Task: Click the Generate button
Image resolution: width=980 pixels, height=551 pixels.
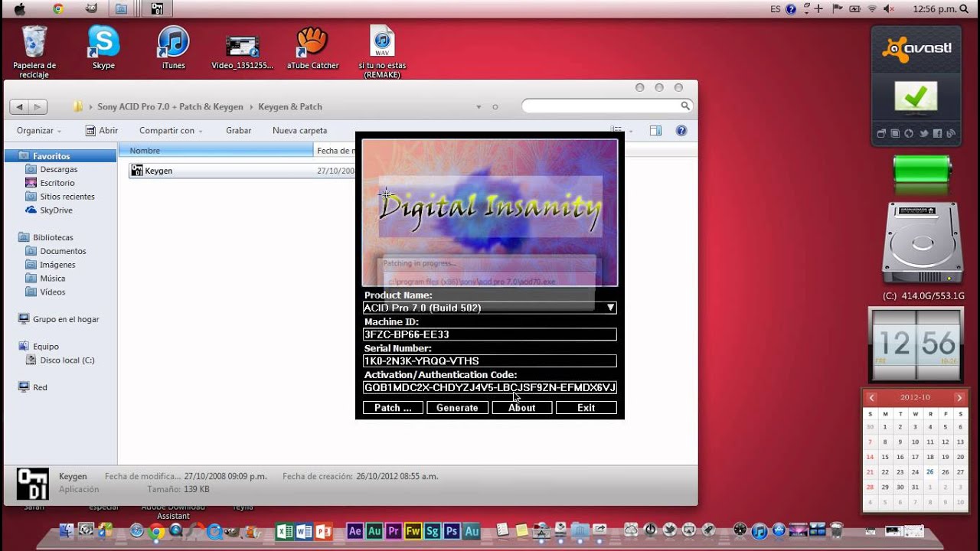Action: pos(457,408)
